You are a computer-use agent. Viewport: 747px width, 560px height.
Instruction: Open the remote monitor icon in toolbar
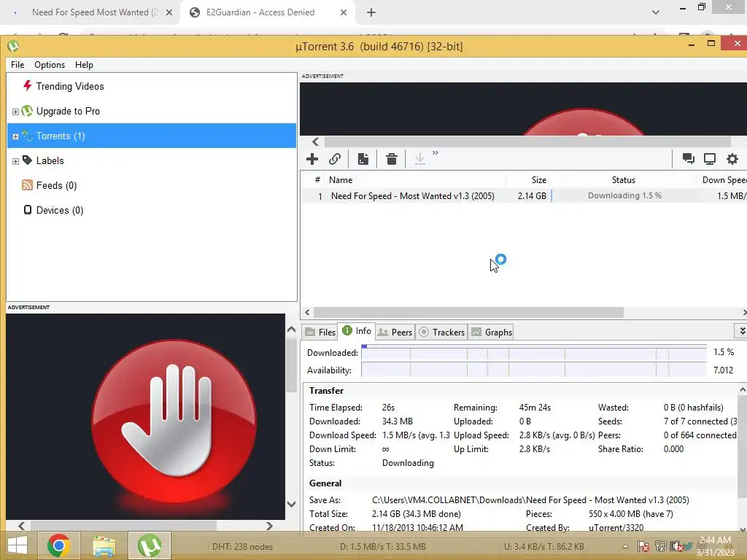click(x=710, y=159)
